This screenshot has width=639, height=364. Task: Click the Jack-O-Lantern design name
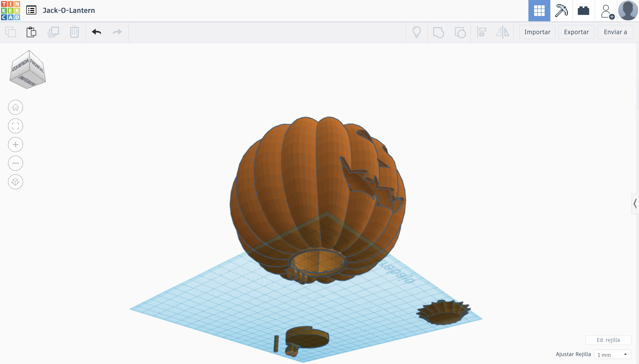[69, 10]
